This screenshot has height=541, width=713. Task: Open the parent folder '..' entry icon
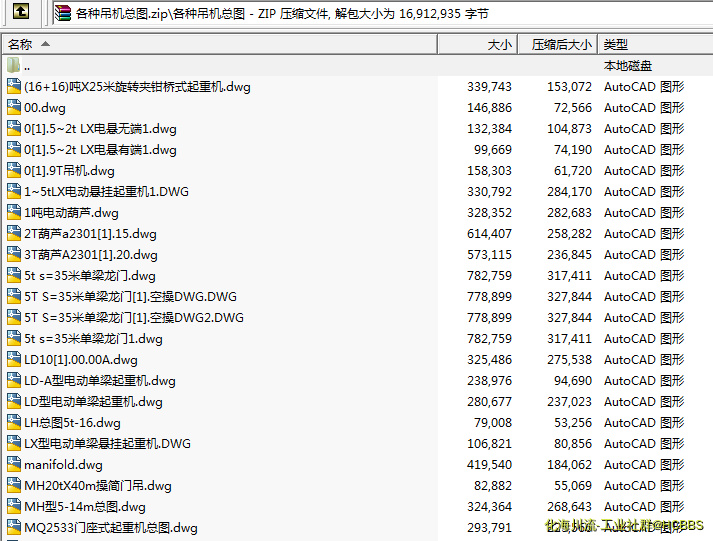point(14,65)
